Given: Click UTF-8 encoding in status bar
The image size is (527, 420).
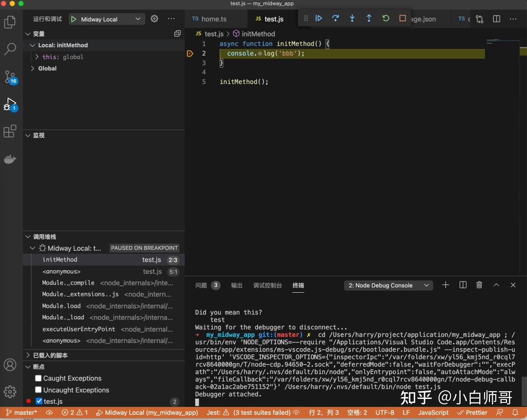Looking at the screenshot, I should (x=385, y=413).
